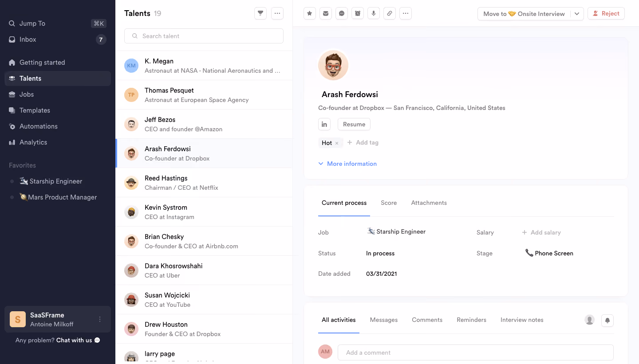Viewport: 639px width, 364px height.
Task: Open Mars Product Manager favorite
Action: point(58,197)
